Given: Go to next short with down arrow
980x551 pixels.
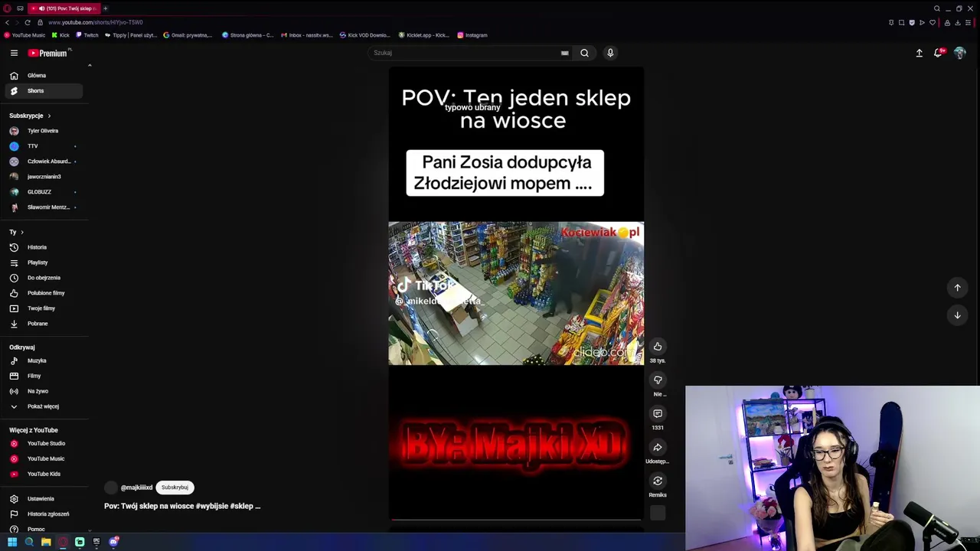Looking at the screenshot, I should coord(957,315).
